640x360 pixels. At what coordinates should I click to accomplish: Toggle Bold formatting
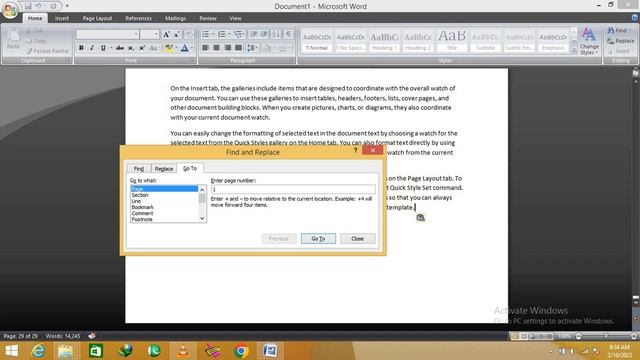tap(81, 48)
